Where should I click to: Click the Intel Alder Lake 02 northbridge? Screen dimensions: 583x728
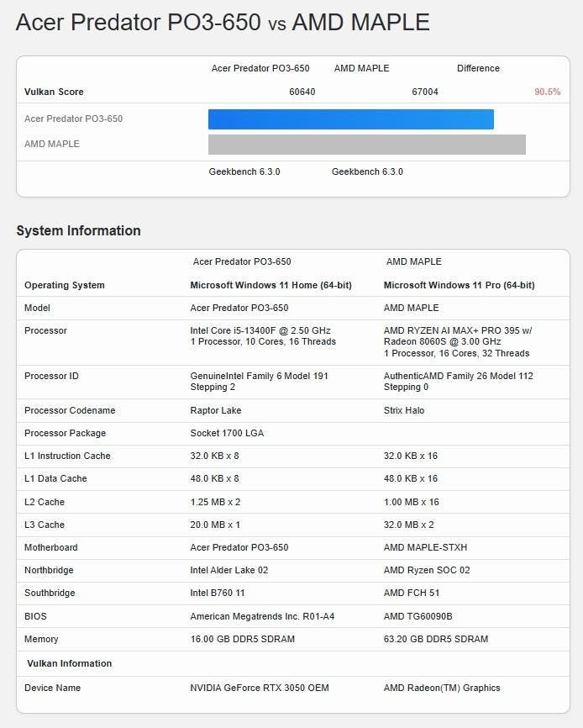pyautogui.click(x=229, y=570)
